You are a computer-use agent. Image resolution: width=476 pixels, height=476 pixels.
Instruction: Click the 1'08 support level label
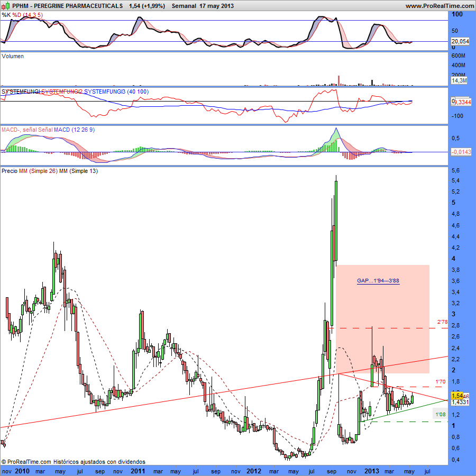(x=441, y=414)
